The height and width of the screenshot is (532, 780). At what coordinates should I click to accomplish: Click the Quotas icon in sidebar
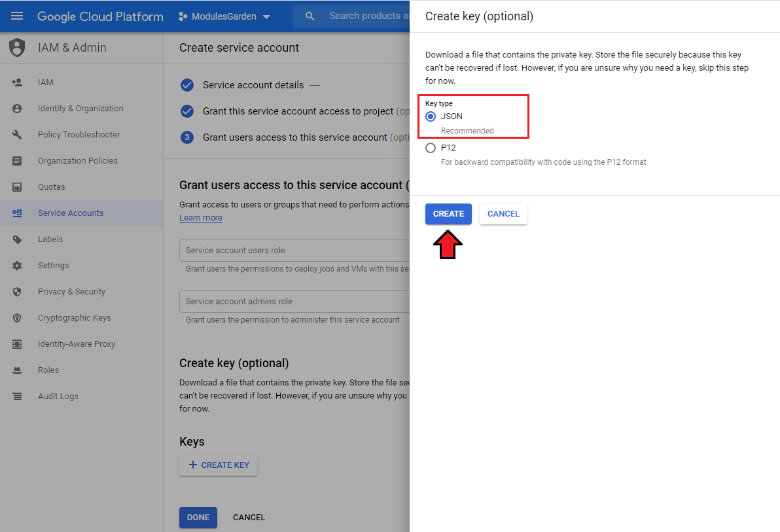pyautogui.click(x=17, y=187)
